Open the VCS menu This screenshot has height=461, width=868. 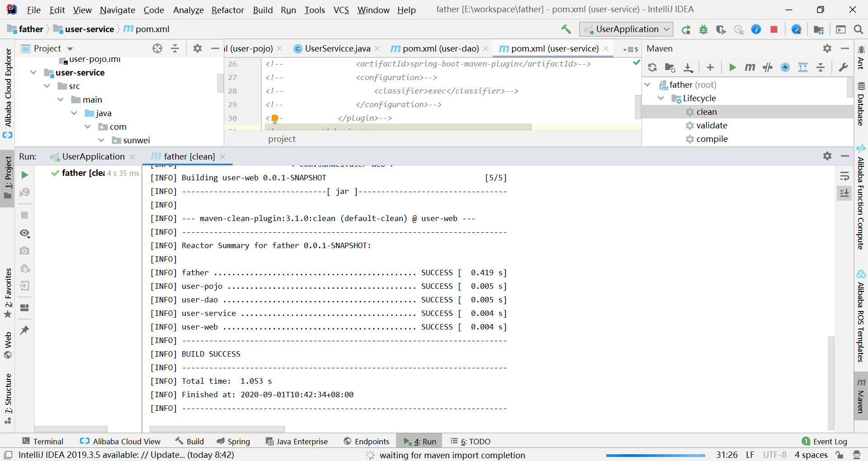[341, 10]
